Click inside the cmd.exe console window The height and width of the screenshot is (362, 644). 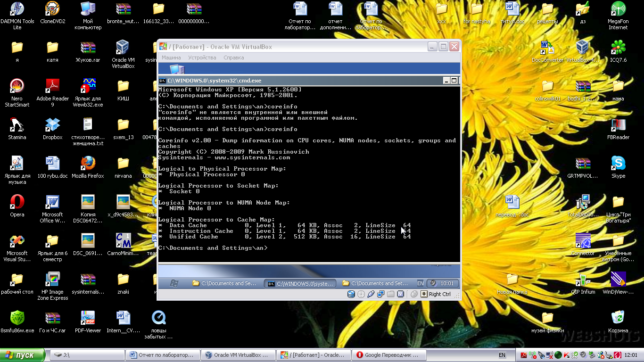(x=306, y=189)
